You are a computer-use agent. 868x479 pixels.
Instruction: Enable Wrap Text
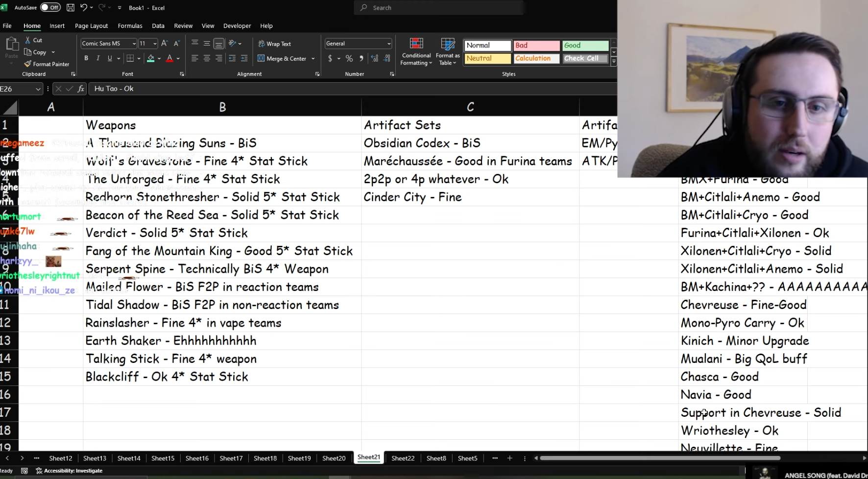(274, 44)
